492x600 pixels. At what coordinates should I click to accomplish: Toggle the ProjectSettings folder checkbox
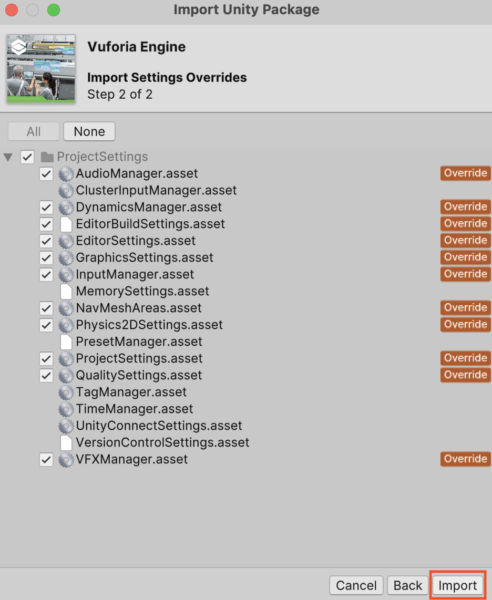point(27,157)
